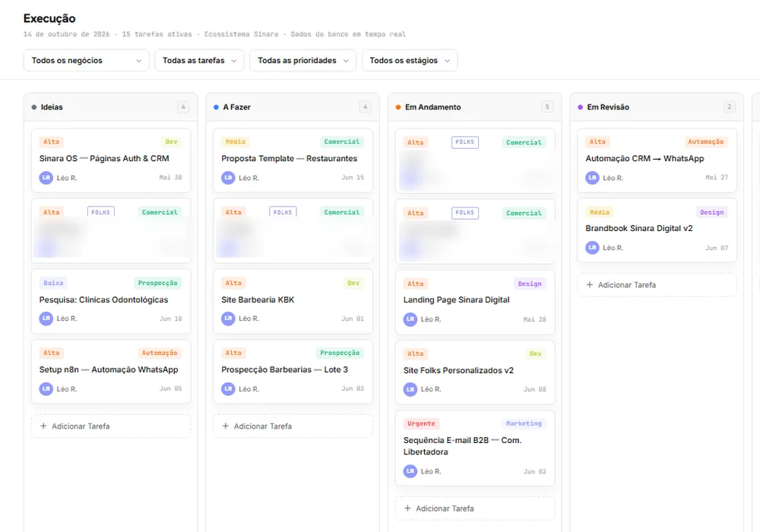This screenshot has height=532, width=760.
Task: Click Adicionar Tarefa in Ideias column
Action: pos(111,426)
